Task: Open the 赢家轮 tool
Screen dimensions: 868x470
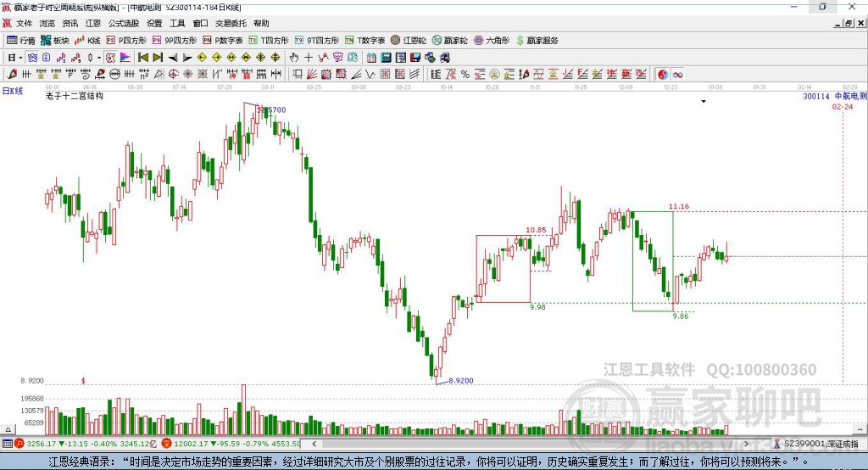Action: point(449,41)
